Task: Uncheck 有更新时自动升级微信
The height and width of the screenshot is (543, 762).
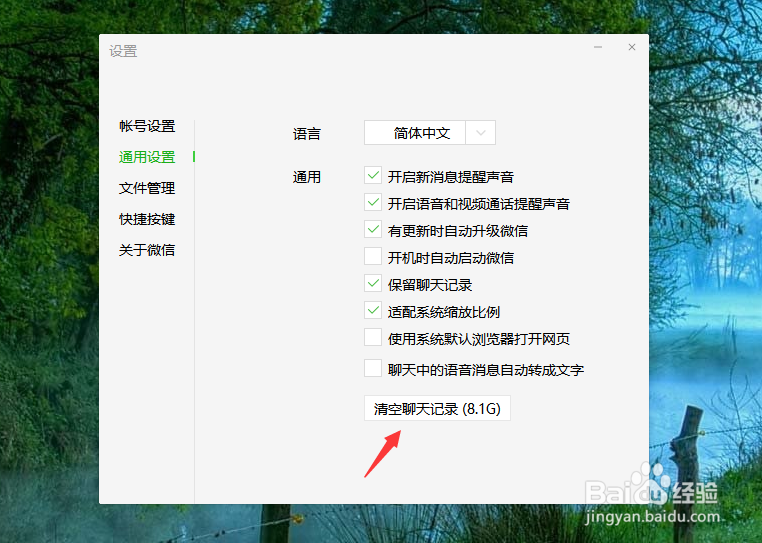Action: click(x=373, y=229)
